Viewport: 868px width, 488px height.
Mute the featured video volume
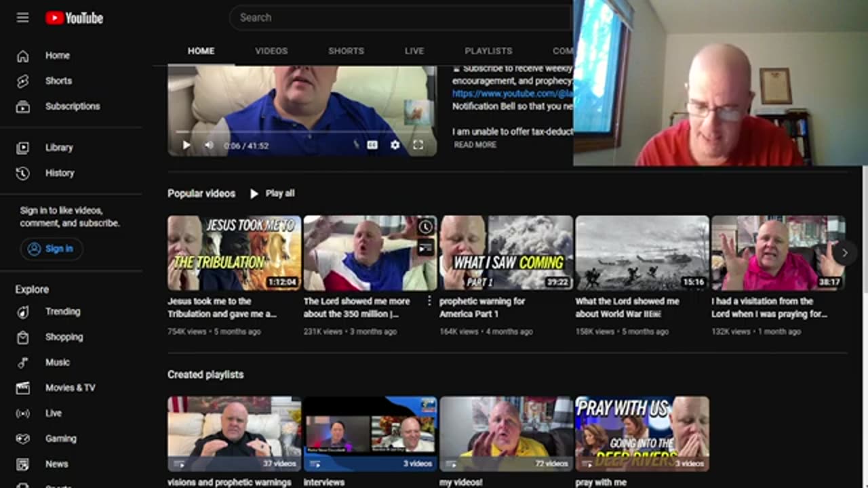coord(209,145)
